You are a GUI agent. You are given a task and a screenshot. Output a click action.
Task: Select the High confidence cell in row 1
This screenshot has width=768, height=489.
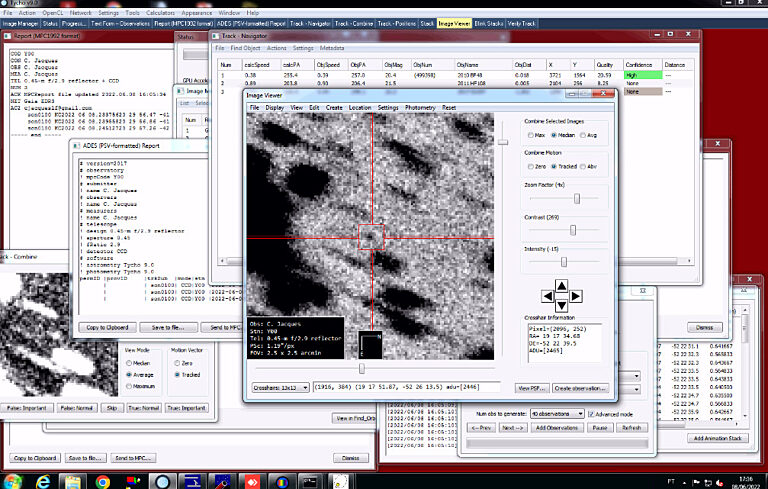(643, 75)
